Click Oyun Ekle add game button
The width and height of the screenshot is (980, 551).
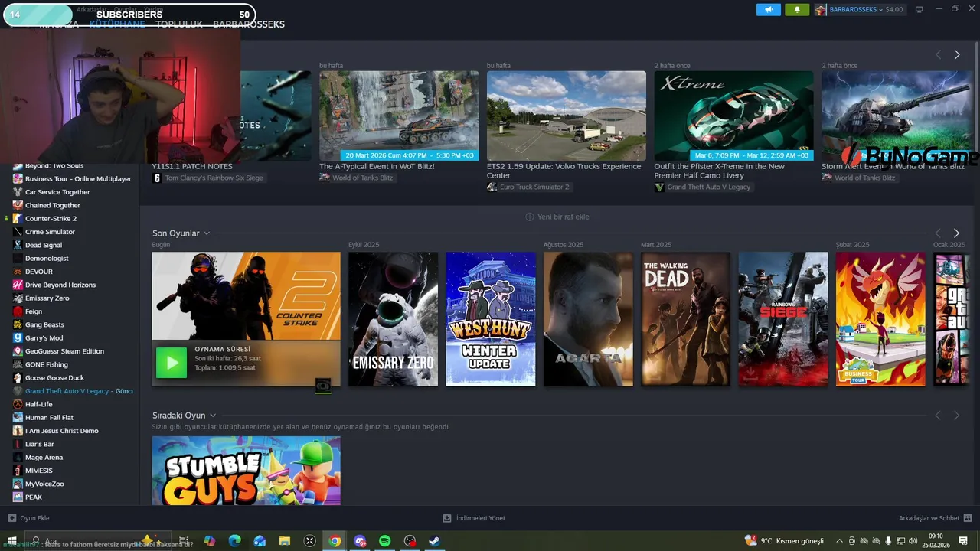(29, 518)
